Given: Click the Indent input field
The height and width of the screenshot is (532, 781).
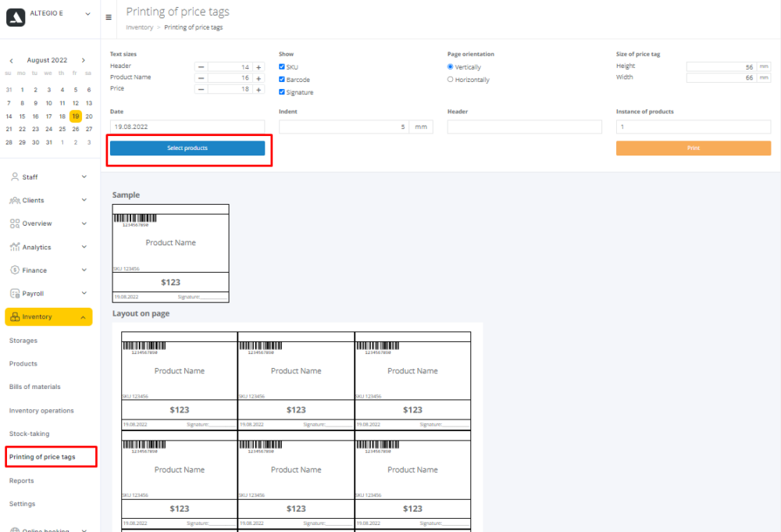Looking at the screenshot, I should tap(344, 127).
